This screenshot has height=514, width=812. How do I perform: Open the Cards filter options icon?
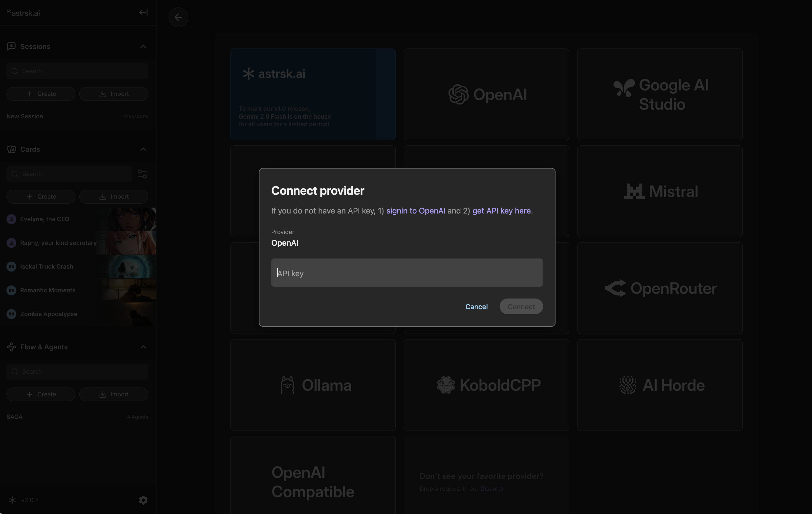tap(142, 174)
